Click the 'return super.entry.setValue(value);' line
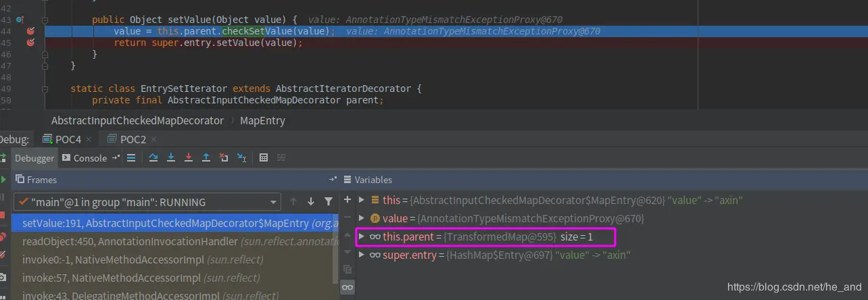Viewport: 868px width, 300px height. [x=208, y=43]
